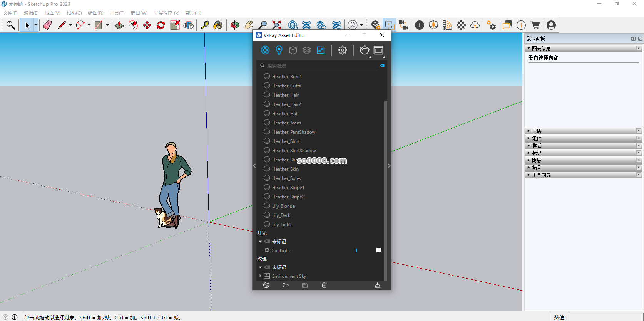Activate the Push/Pull tool

119,25
